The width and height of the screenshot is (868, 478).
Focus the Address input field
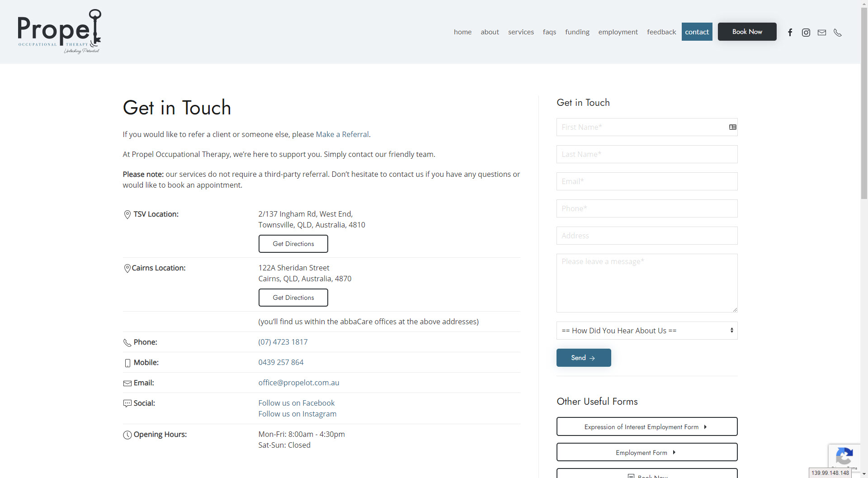(x=647, y=236)
